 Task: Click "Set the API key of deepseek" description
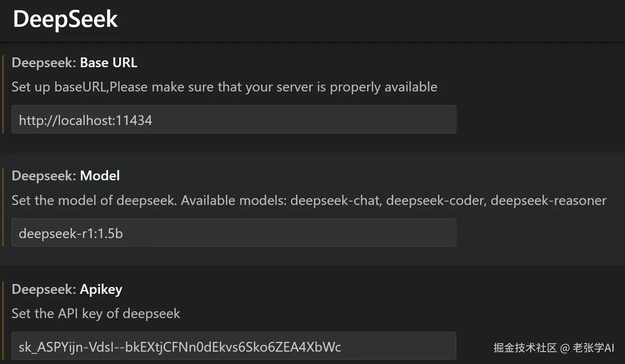pyautogui.click(x=96, y=314)
